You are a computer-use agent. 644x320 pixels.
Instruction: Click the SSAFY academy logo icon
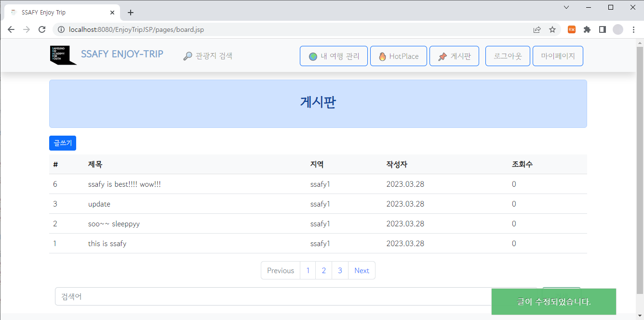[x=63, y=56]
